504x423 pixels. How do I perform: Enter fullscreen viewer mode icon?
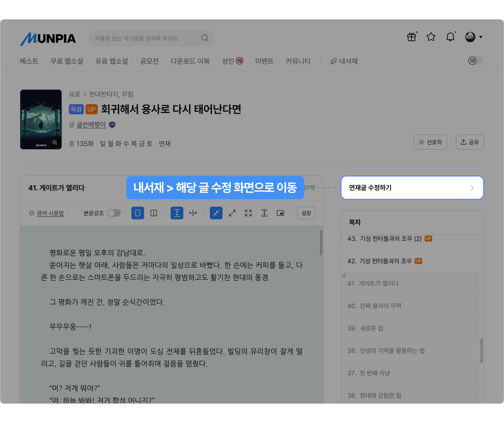[x=248, y=213]
